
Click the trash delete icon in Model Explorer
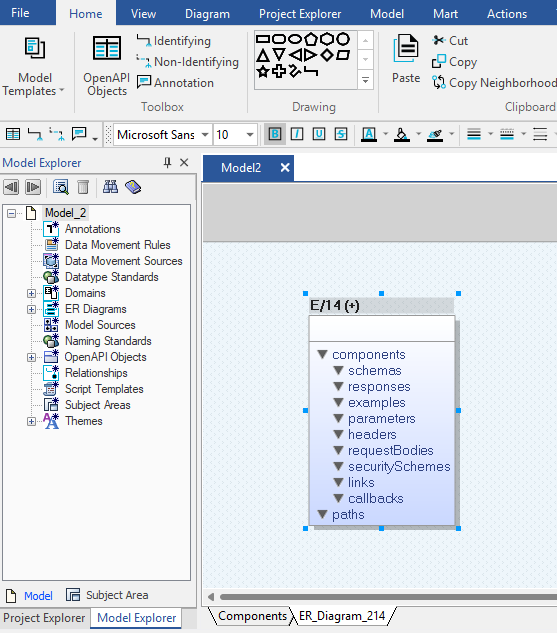point(83,187)
